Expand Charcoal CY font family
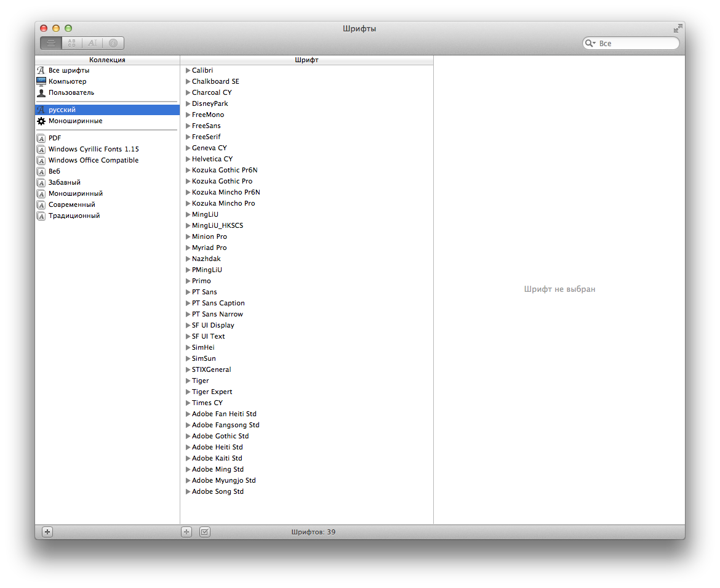720x588 pixels. (x=188, y=92)
